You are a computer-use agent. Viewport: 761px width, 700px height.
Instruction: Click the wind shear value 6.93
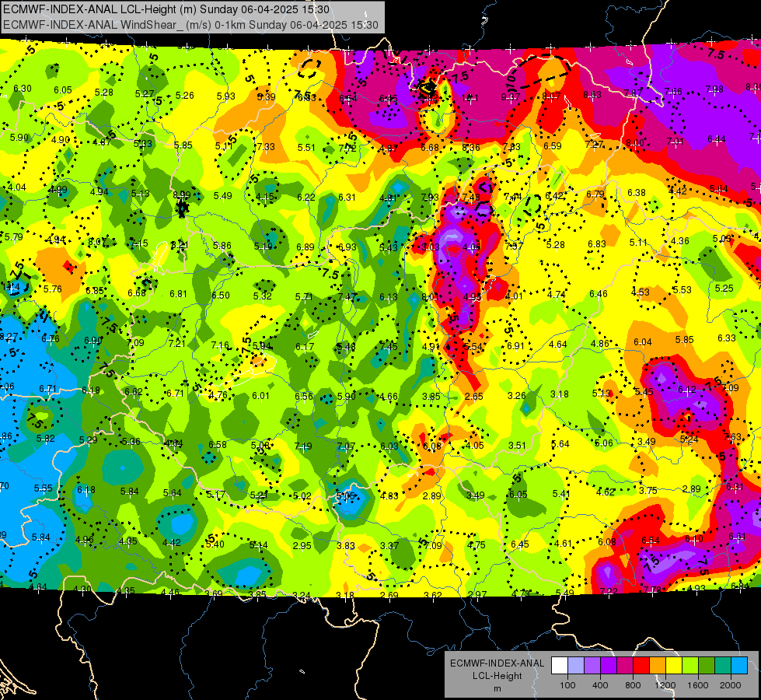pos(347,247)
